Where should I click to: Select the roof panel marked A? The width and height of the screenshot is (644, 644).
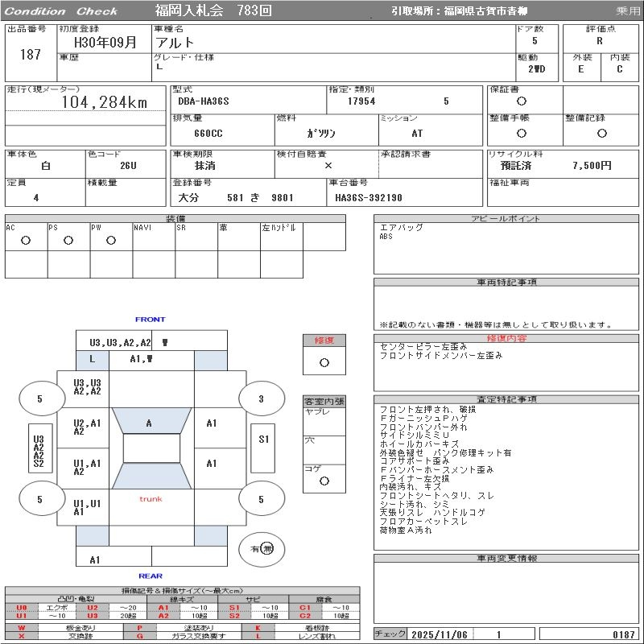coord(149,423)
